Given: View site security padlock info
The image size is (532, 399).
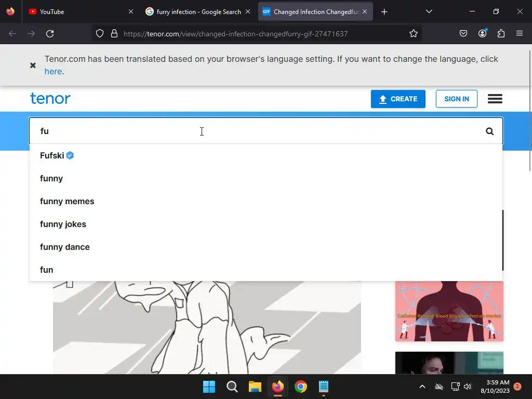Looking at the screenshot, I should pos(114,34).
